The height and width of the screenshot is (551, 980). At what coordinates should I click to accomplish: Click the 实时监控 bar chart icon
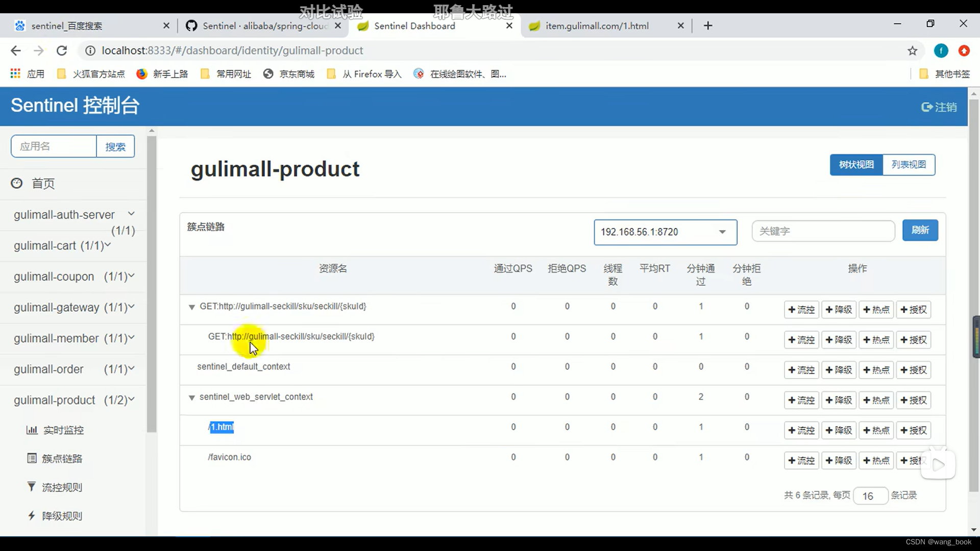click(x=32, y=430)
